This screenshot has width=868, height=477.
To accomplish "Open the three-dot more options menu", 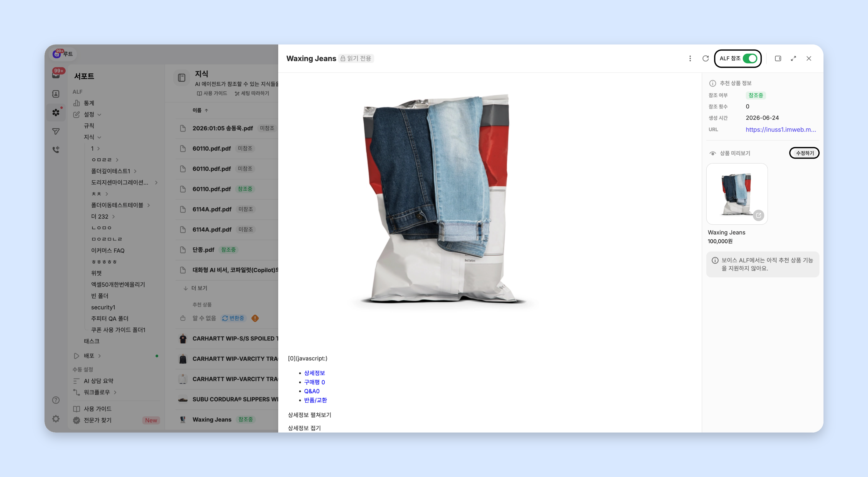I will click(690, 59).
